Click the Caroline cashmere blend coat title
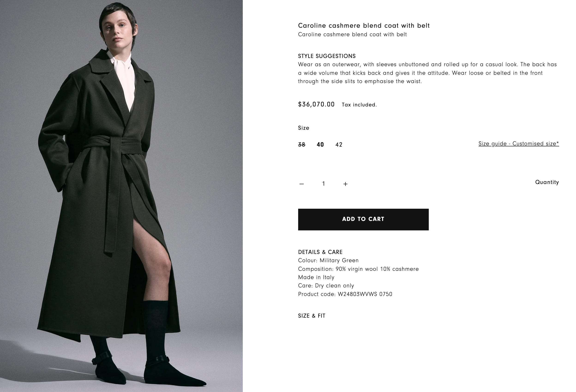Viewport: 576px width, 392px height. click(364, 26)
